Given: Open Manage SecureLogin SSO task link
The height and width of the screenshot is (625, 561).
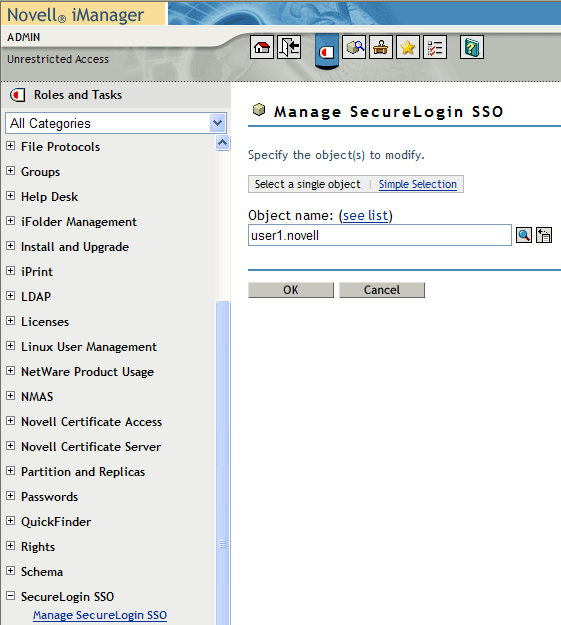Looking at the screenshot, I should point(100,615).
